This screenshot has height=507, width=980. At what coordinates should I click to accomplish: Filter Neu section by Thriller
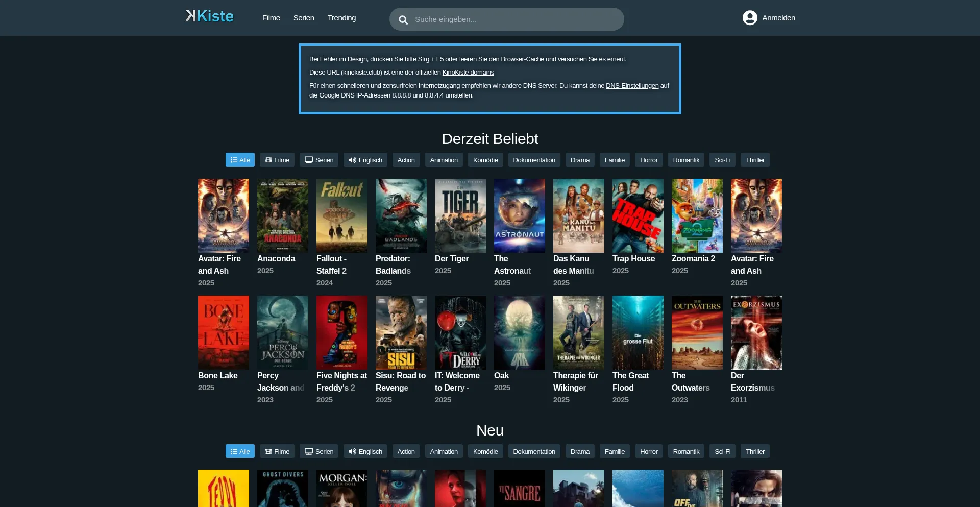[x=755, y=451]
